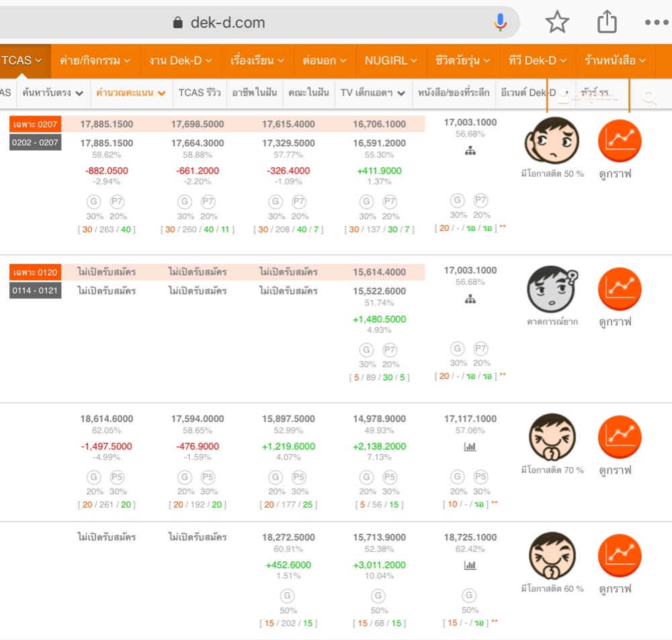Expand the คำนวณคะแนน dropdown
The image size is (672, 640).
pyautogui.click(x=130, y=93)
